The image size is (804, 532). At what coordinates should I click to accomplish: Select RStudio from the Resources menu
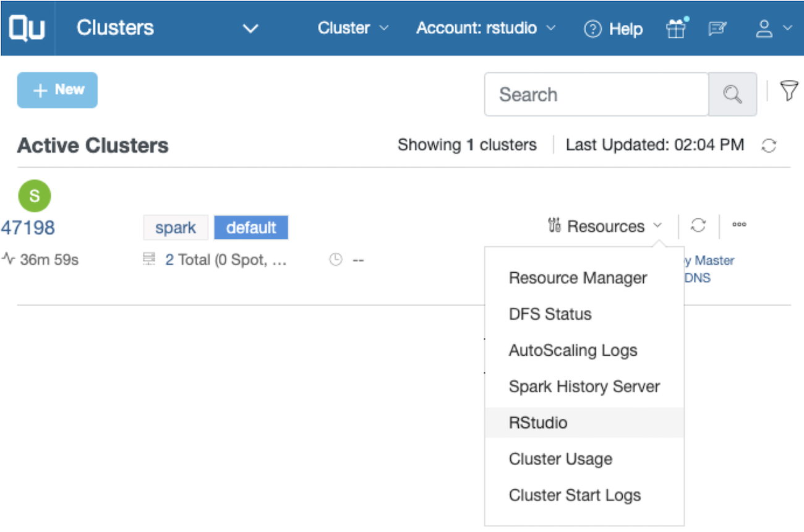click(x=538, y=423)
